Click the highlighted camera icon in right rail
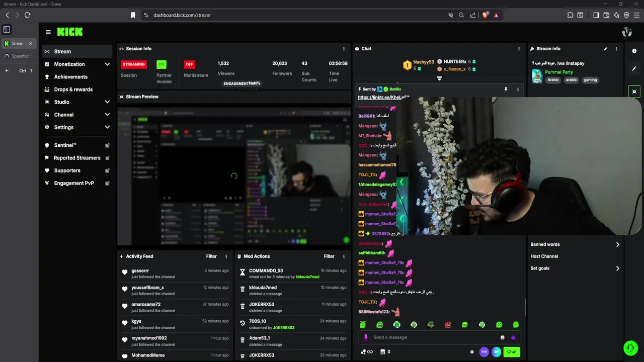Viewport: 644px width, 362px height. (x=634, y=91)
